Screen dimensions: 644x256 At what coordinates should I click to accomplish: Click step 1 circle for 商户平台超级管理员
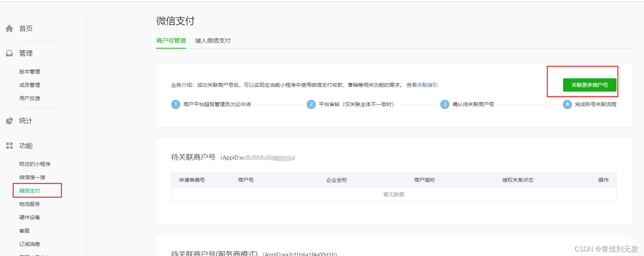click(176, 104)
